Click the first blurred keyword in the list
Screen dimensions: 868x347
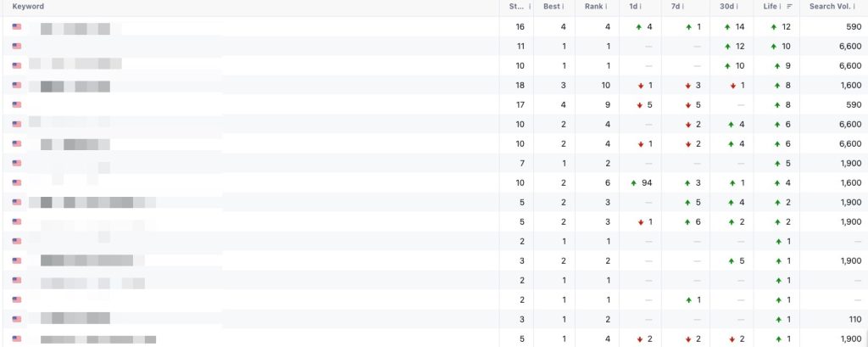(75, 28)
